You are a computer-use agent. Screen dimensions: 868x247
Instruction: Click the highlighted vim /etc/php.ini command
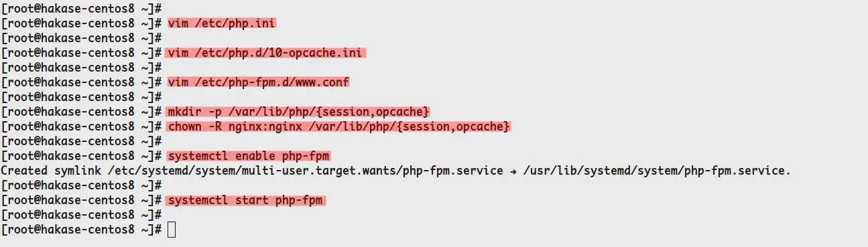pyautogui.click(x=222, y=23)
